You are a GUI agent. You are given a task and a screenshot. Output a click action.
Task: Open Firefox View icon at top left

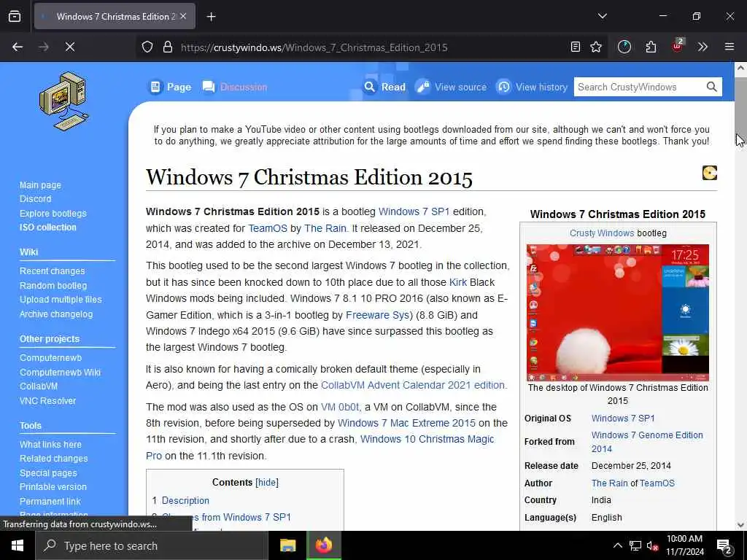pos(15,16)
